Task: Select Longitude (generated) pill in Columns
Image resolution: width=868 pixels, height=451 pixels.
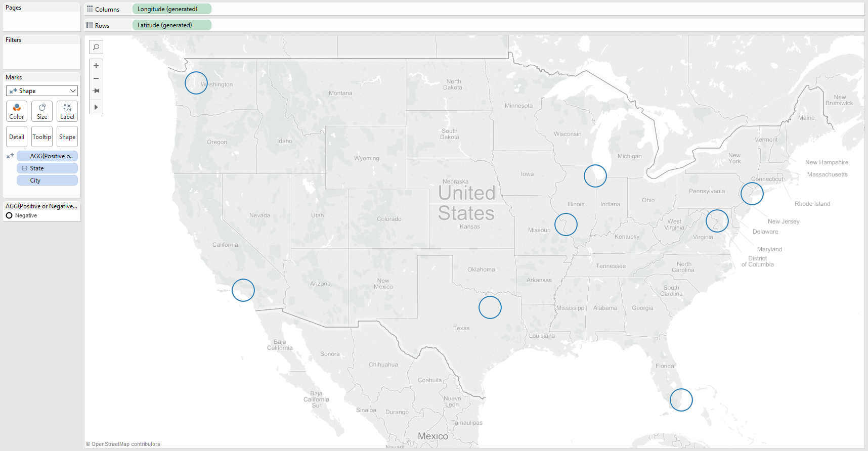Action: pos(171,9)
